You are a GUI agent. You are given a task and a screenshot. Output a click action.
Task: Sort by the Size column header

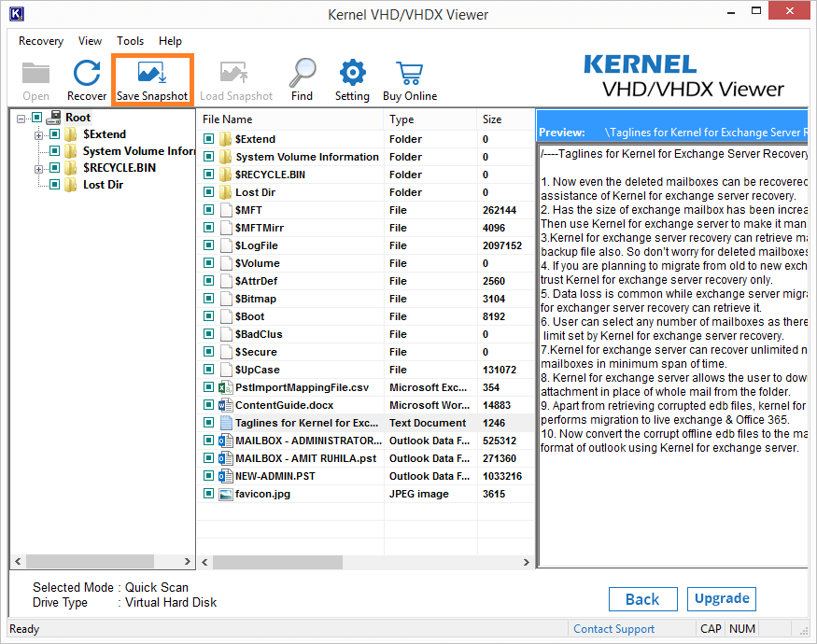[x=505, y=119]
